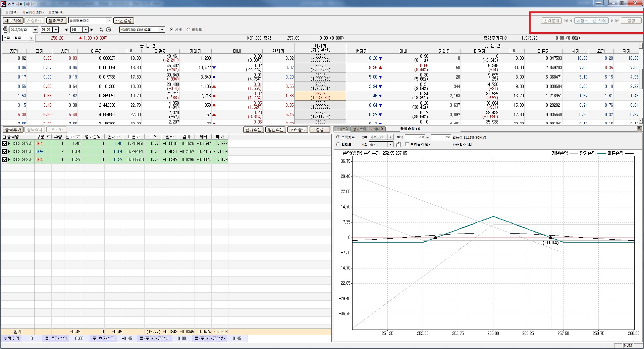Image resolution: width=644 pixels, height=349 pixels.
Task: Click the magnifier search icon beside the date
Action: [x=5, y=30]
